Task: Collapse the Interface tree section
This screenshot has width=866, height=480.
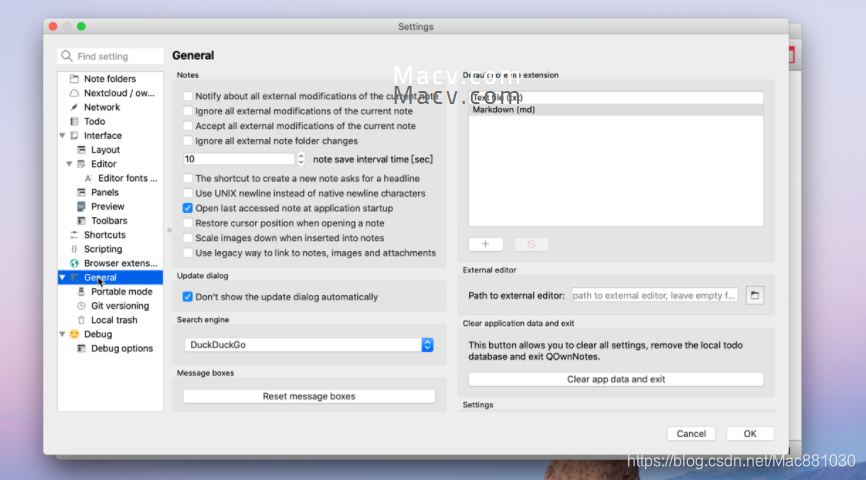Action: tap(62, 135)
